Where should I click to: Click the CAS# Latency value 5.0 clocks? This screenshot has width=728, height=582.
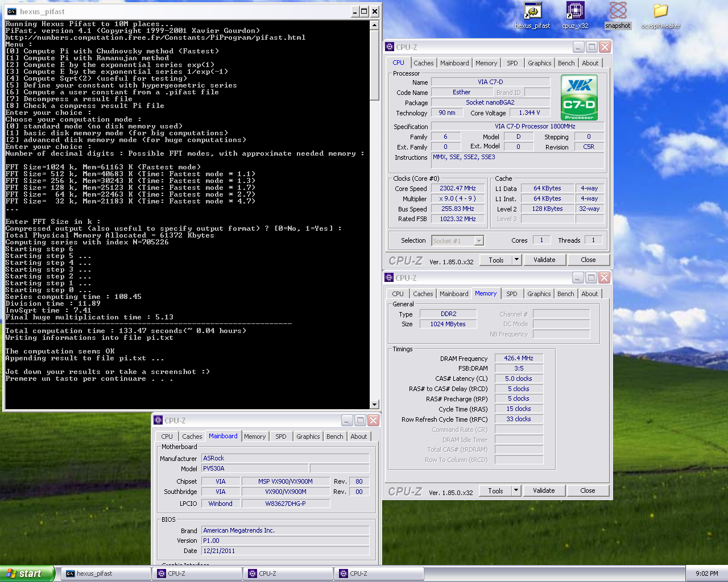519,379
